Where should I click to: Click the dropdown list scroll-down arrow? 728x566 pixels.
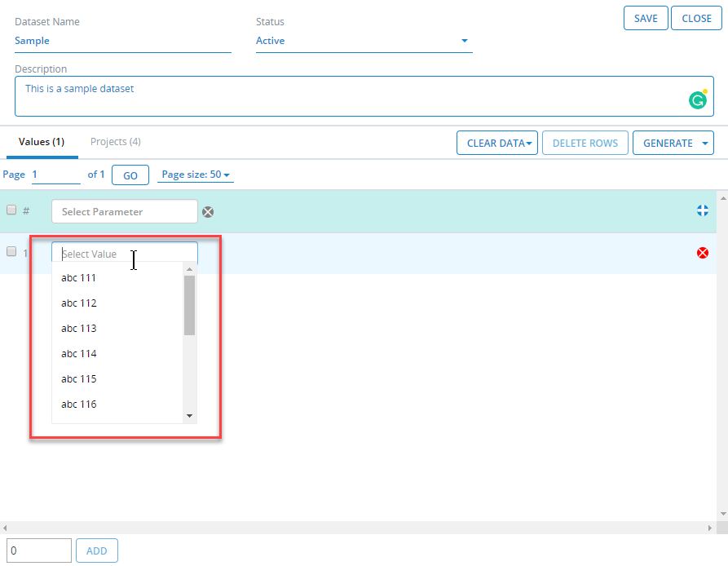click(190, 416)
